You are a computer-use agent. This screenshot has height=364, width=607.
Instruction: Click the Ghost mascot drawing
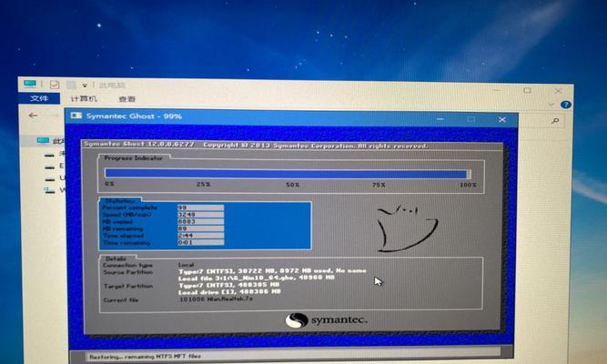(407, 228)
